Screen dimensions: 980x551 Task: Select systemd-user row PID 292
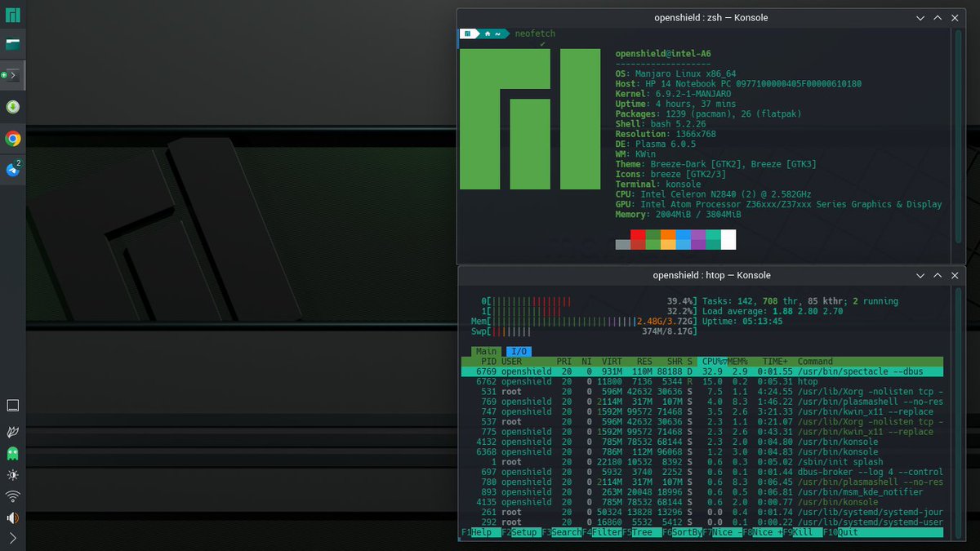pos(702,522)
